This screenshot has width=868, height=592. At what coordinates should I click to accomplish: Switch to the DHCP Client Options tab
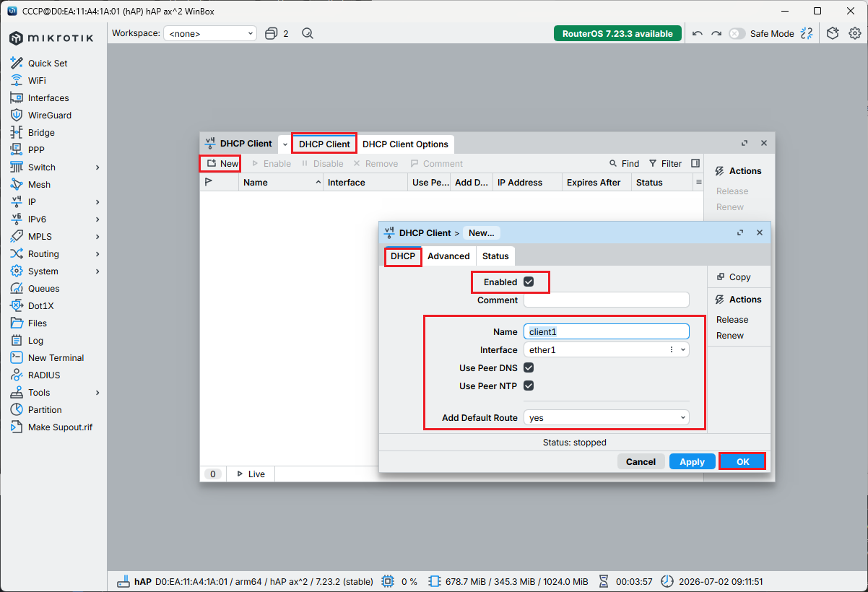[405, 144]
